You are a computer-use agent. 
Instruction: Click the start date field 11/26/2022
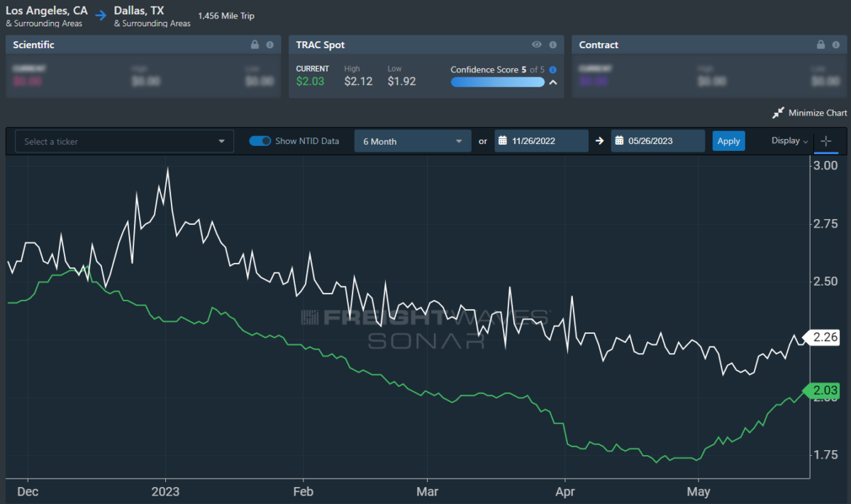(543, 141)
